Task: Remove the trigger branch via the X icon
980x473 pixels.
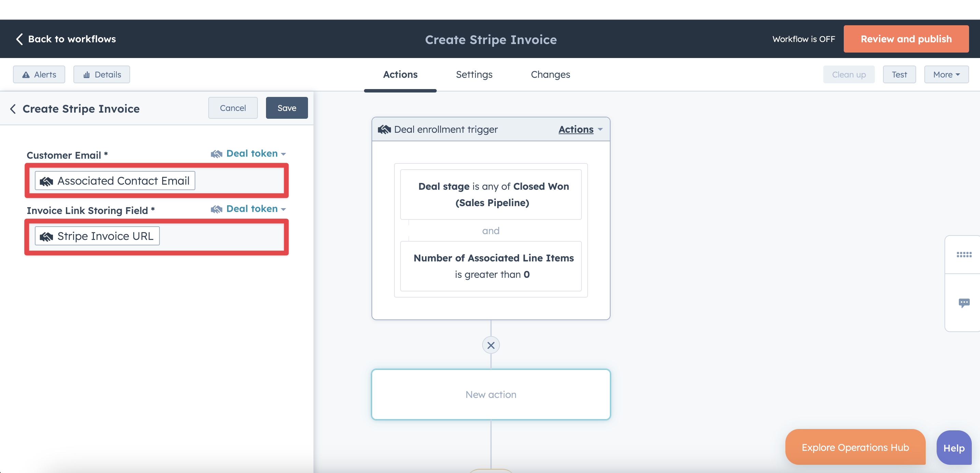Action: click(x=491, y=345)
